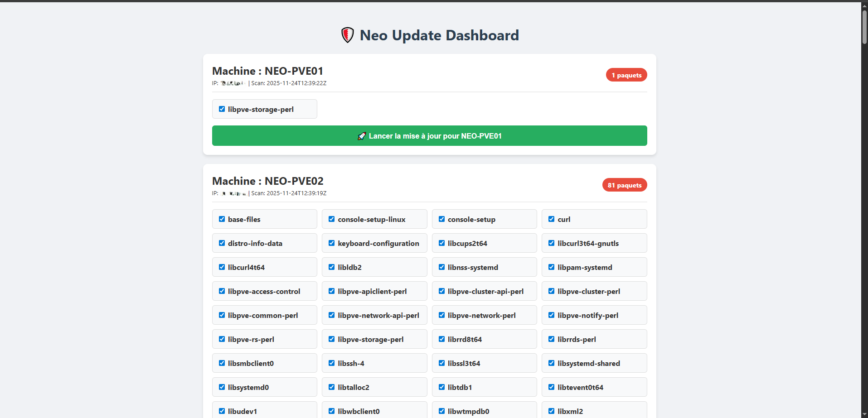
Task: Disable the libcurl3t64-gnutls package
Action: (x=552, y=243)
